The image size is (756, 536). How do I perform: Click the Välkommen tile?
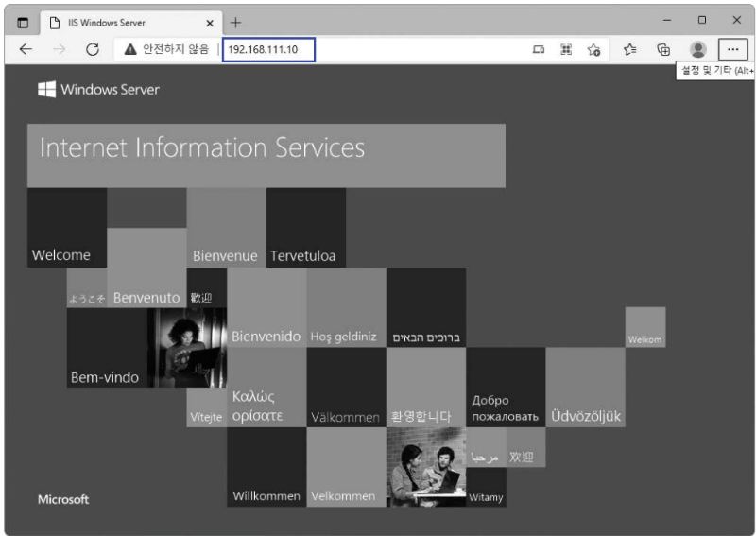[x=346, y=387]
